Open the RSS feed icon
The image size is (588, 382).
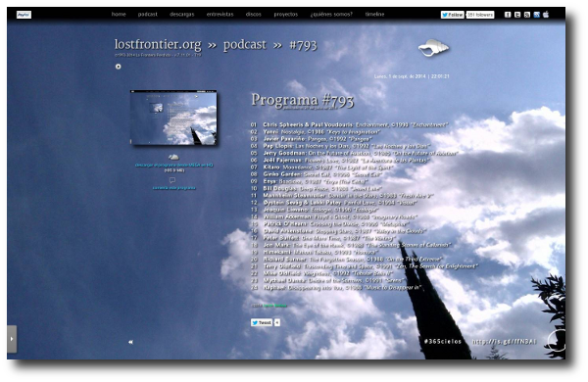pyautogui.click(x=527, y=15)
